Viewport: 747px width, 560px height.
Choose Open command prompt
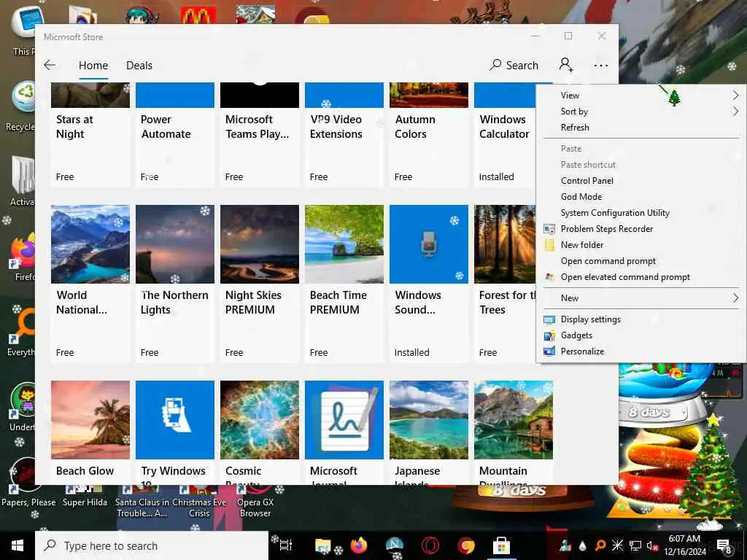point(641,261)
